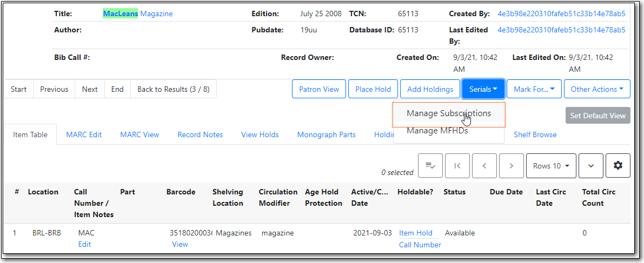The height and width of the screenshot is (263, 644).
Task: Go to Start of results
Action: [18, 89]
